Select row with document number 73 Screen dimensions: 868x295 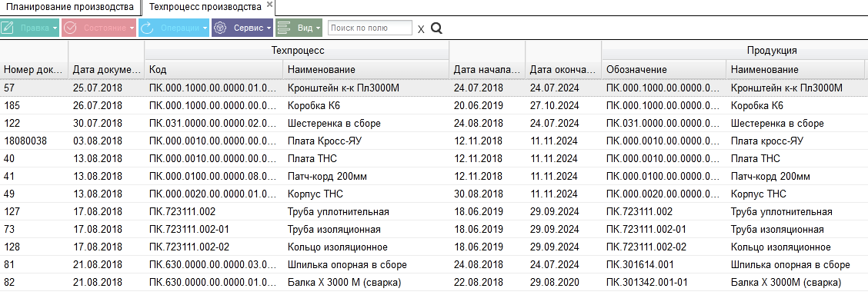pos(434,229)
